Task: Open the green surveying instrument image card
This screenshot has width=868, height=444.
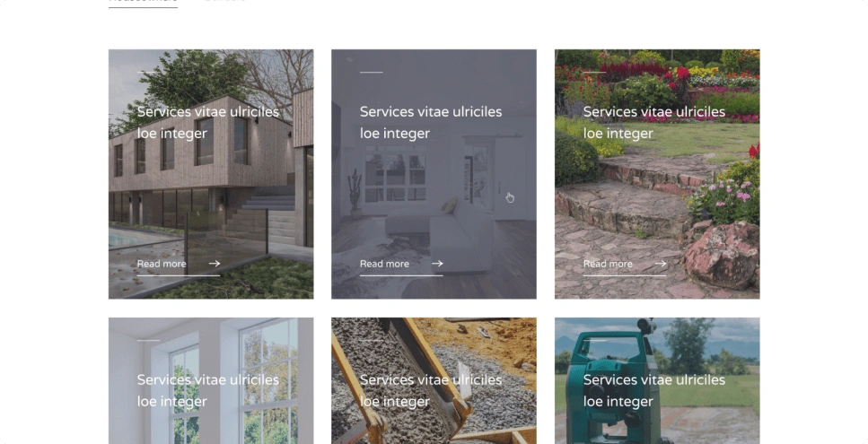Action: (x=657, y=381)
